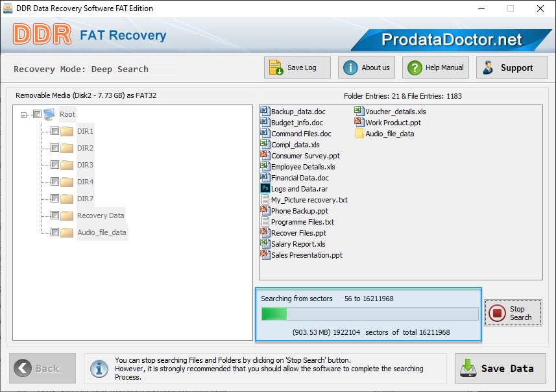Click the My_Picture recovery.txt text icon
Screen dimensions: 556x392
click(265, 199)
